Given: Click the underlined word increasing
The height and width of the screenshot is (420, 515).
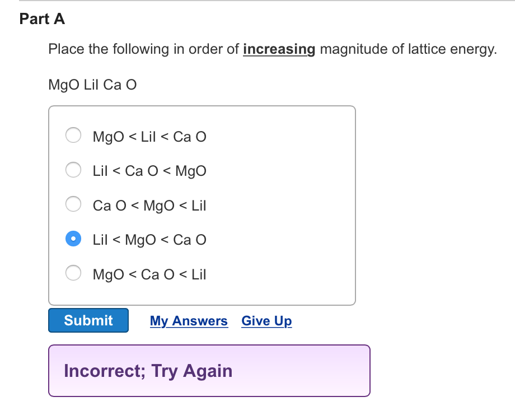Looking at the screenshot, I should 279,49.
